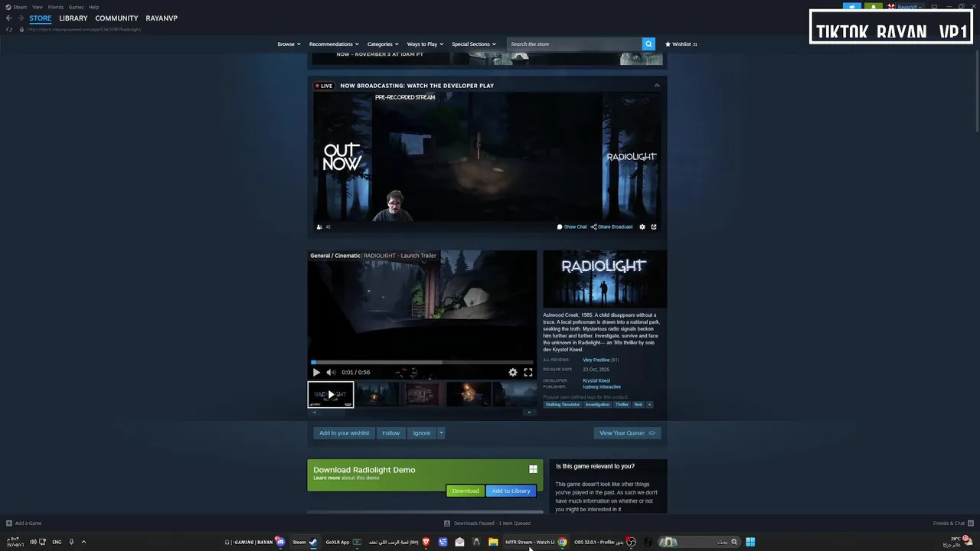Open the Show Chat panel
Image resolution: width=980 pixels, height=551 pixels.
click(572, 227)
